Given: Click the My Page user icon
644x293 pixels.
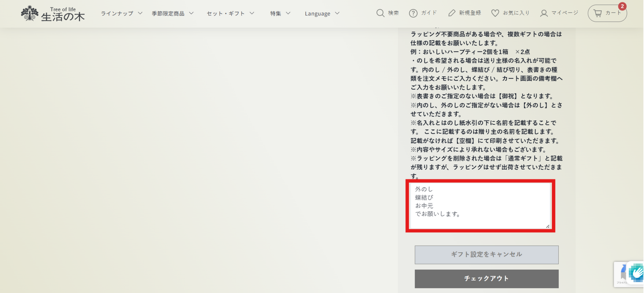Looking at the screenshot, I should (x=544, y=13).
